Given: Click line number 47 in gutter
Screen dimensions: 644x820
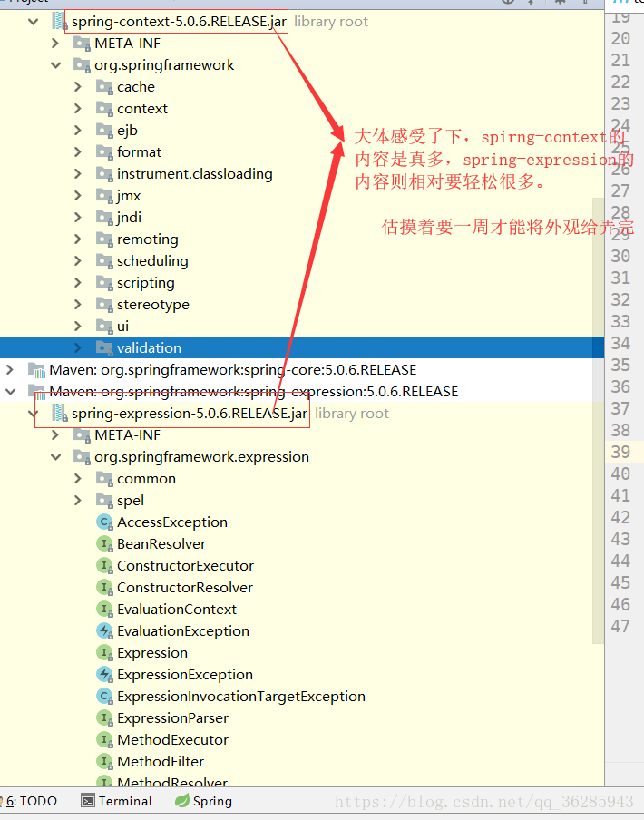Looking at the screenshot, I should coord(620,626).
